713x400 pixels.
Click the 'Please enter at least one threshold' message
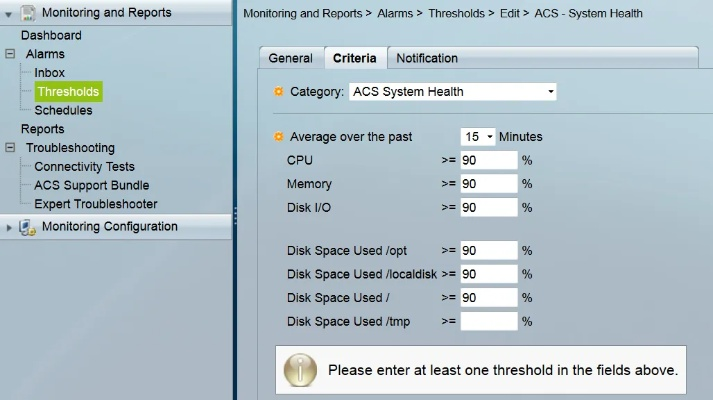[x=503, y=370]
